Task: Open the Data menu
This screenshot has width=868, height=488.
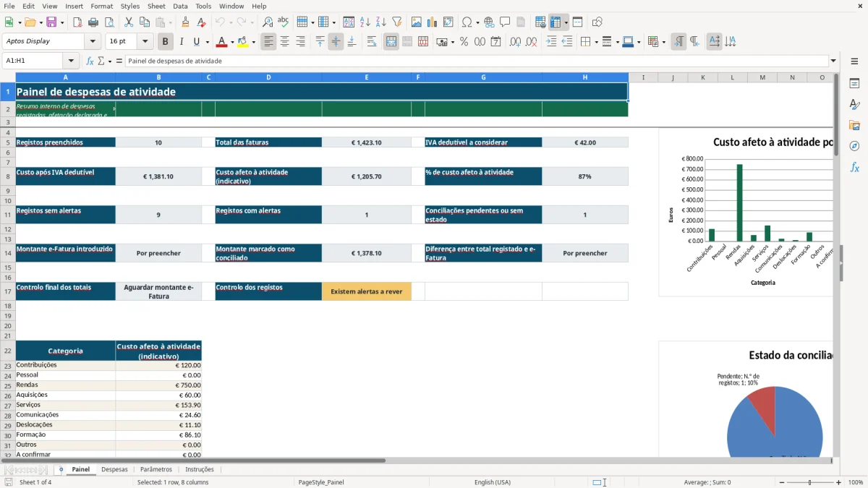Action: click(180, 6)
